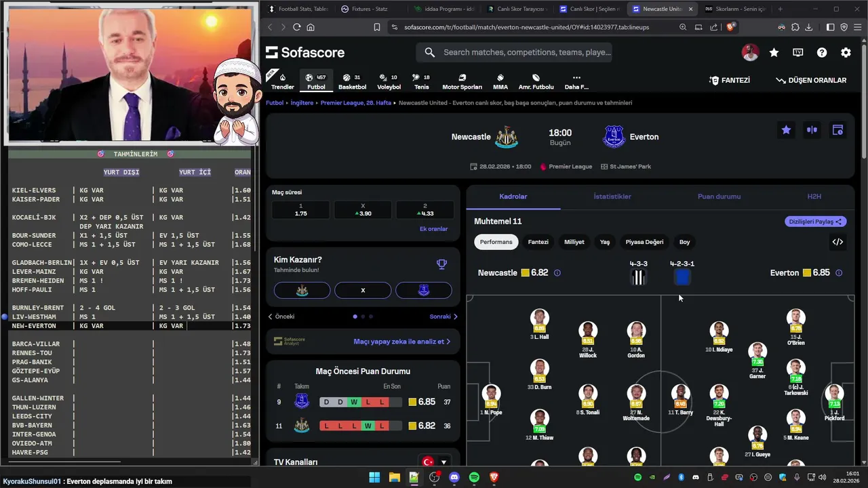This screenshot has width=868, height=488.
Task: Open the Sofascore favorites star in header
Action: pos(774,52)
